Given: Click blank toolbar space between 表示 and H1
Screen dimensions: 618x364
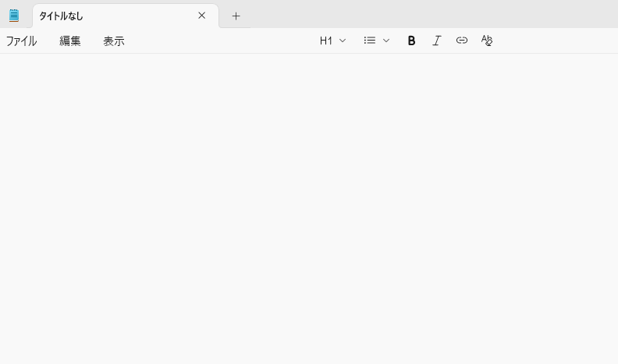Looking at the screenshot, I should coord(218,41).
